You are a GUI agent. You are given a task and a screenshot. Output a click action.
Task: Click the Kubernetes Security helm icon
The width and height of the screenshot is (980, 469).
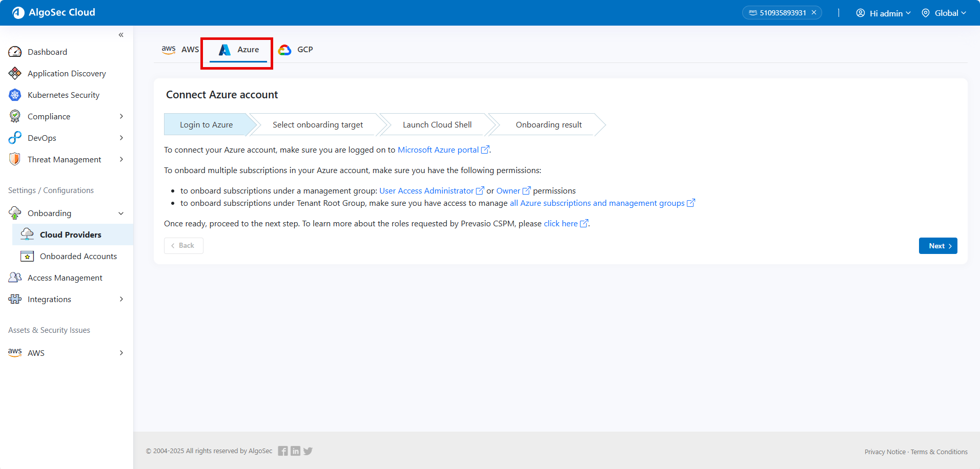(x=15, y=95)
